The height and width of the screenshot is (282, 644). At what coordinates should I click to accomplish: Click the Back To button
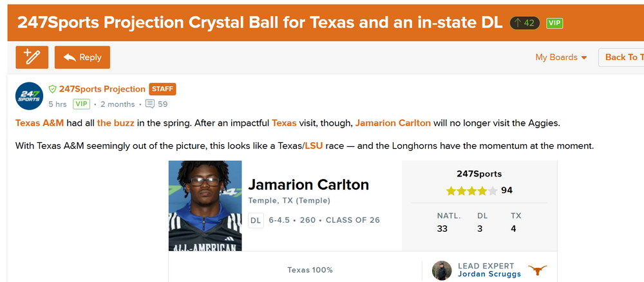tap(621, 57)
